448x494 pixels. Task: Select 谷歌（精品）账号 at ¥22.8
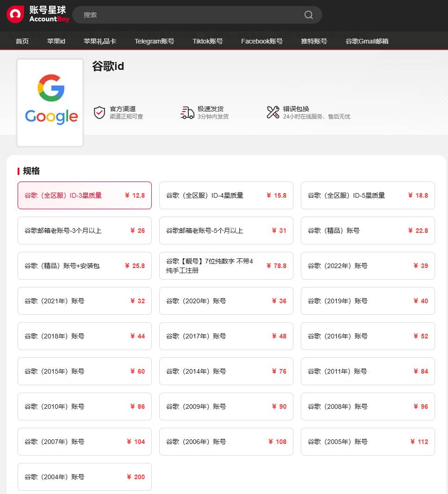click(368, 231)
